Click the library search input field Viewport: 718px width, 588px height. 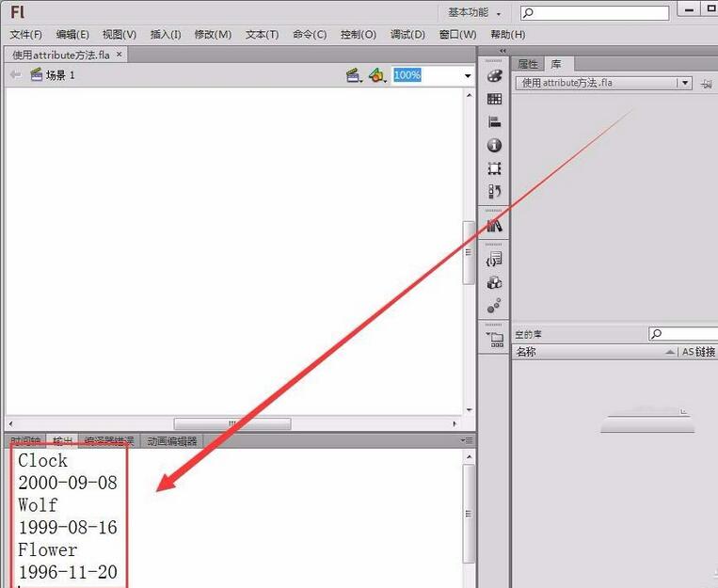[x=684, y=334]
